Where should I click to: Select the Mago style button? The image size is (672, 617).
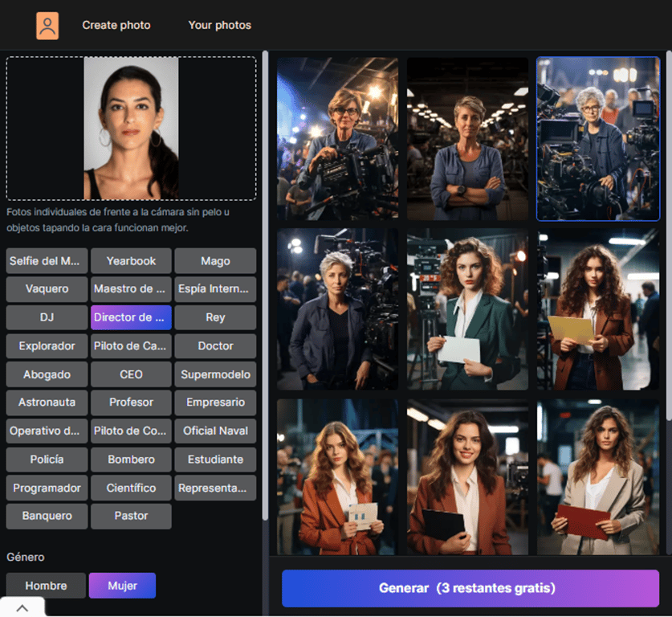[215, 260]
